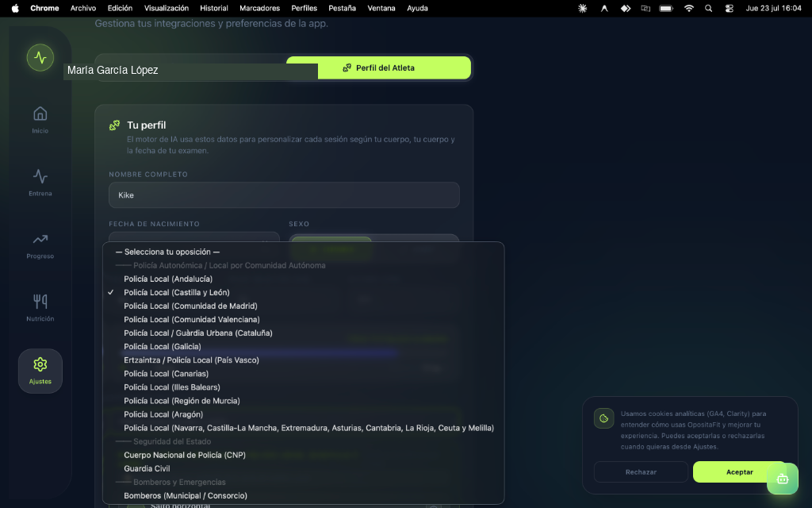Open Progreso trend chart icon

click(x=40, y=239)
